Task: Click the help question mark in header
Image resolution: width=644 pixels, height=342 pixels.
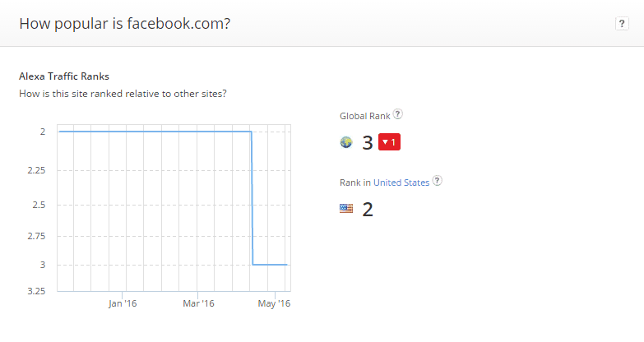Action: (x=622, y=24)
